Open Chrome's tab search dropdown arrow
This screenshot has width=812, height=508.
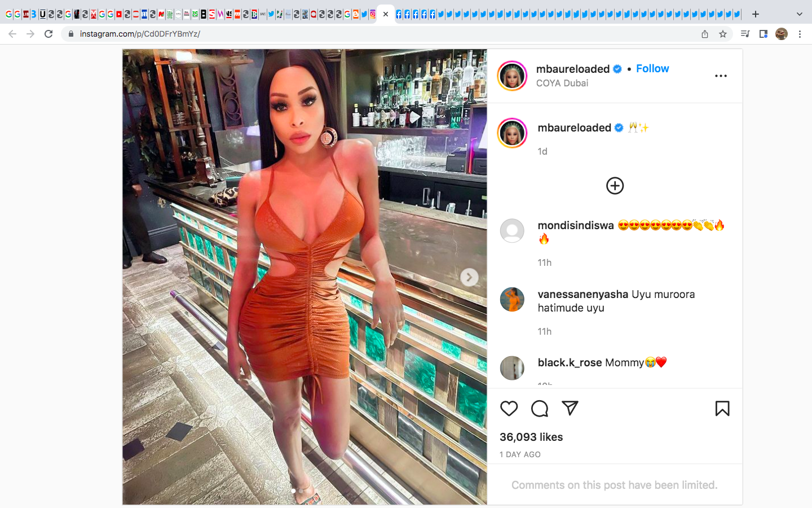click(x=799, y=14)
